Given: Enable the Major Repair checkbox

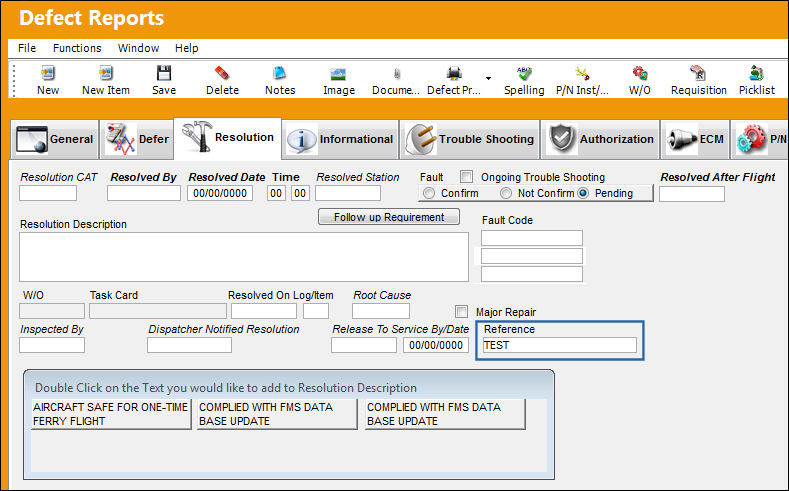Looking at the screenshot, I should click(461, 311).
